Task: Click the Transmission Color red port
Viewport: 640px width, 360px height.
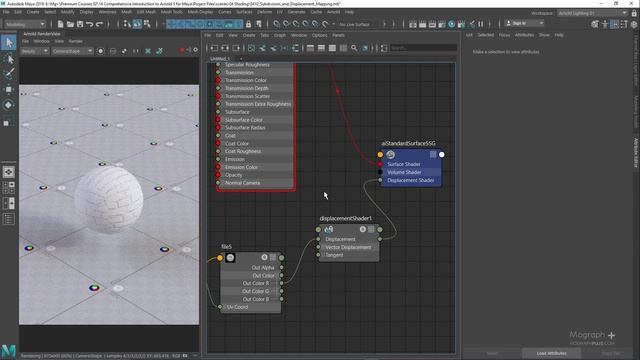Action: coord(218,80)
